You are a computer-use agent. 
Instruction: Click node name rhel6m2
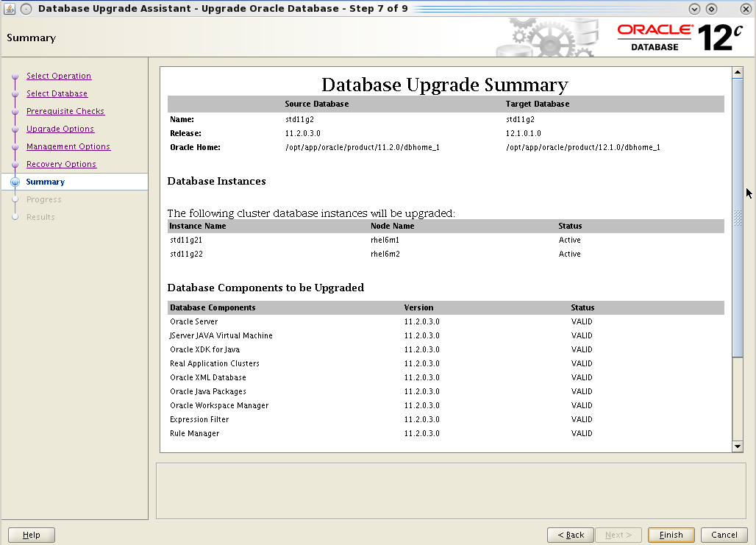385,254
